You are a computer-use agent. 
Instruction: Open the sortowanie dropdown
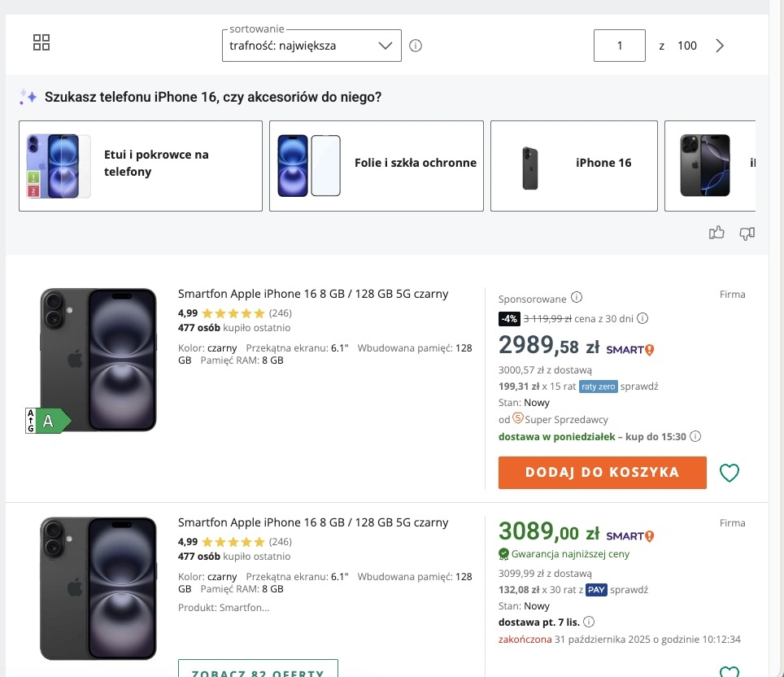[x=311, y=46]
